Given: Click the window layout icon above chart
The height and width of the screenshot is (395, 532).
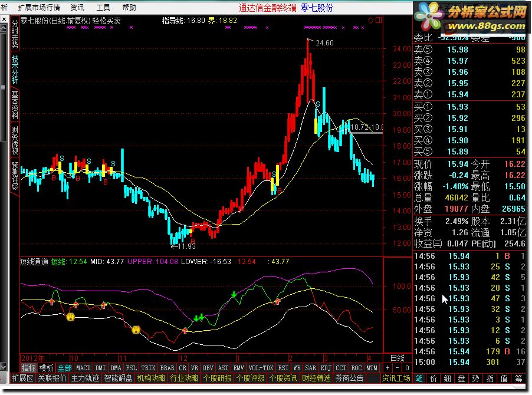Looking at the screenshot, I should coord(379,21).
